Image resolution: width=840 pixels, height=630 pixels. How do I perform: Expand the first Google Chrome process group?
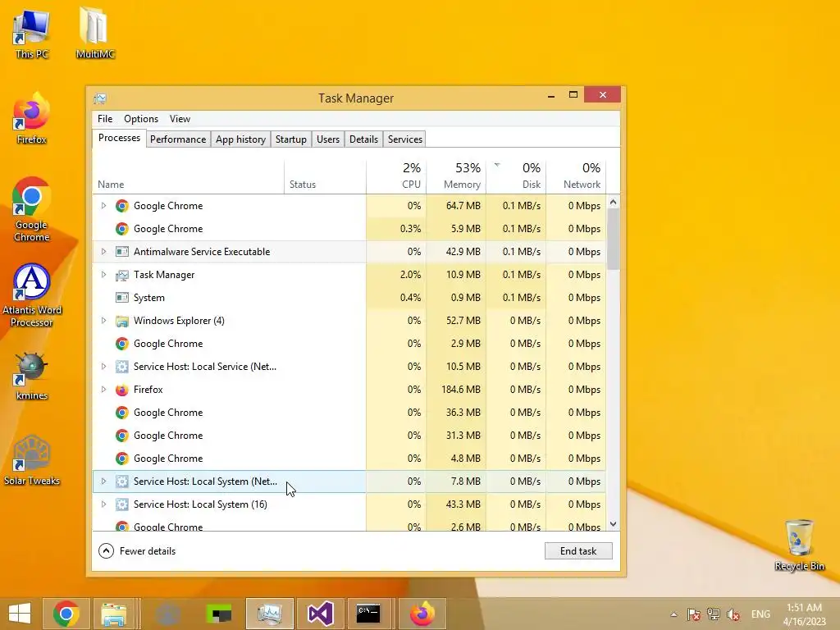pos(103,206)
